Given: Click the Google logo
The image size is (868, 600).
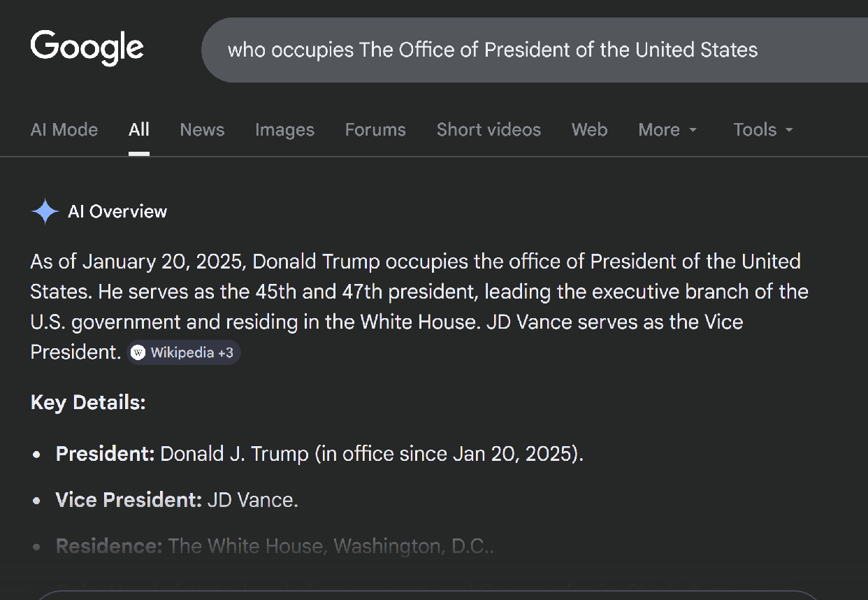Looking at the screenshot, I should pos(87,48).
